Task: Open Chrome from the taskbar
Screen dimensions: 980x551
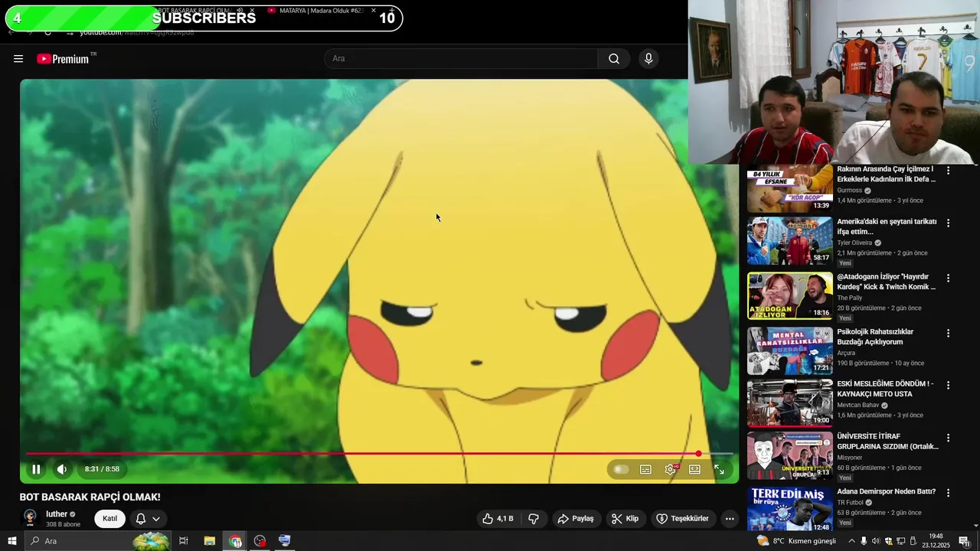Action: (x=235, y=541)
